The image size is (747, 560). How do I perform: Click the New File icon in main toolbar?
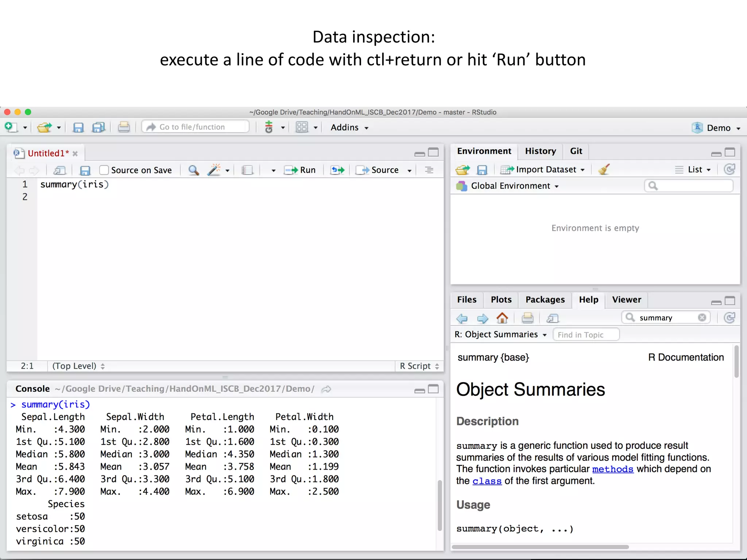pyautogui.click(x=11, y=127)
